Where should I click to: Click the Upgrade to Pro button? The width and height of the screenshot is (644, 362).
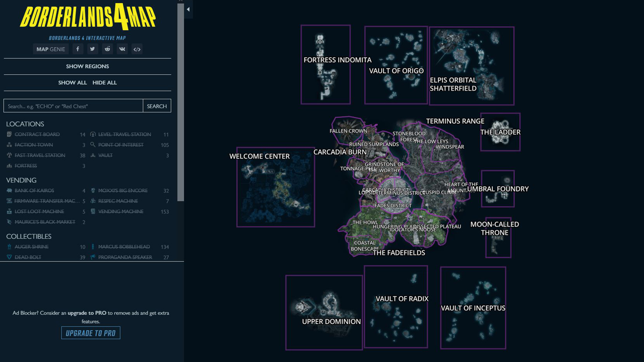tap(91, 333)
